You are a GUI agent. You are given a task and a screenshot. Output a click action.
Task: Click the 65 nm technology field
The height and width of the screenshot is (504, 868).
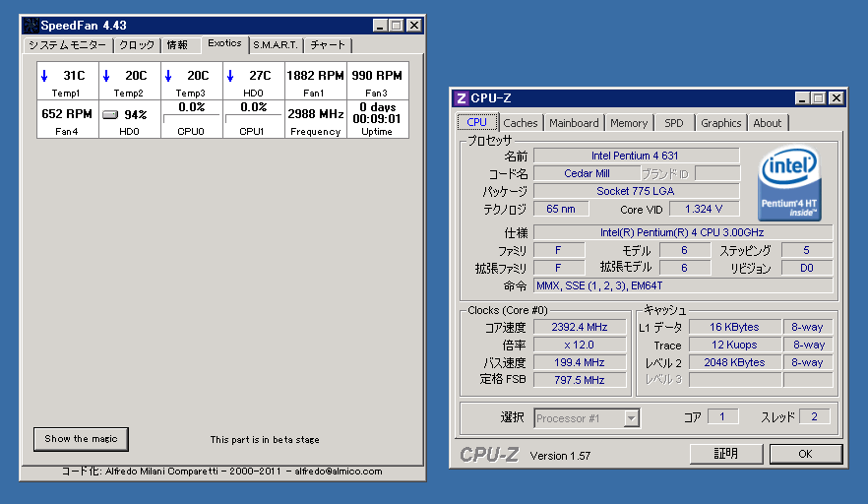tap(561, 209)
